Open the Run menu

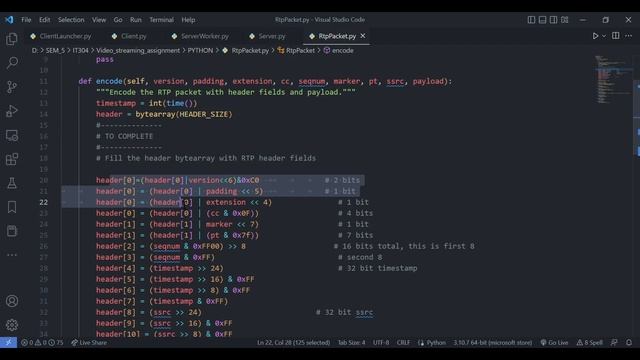point(136,20)
